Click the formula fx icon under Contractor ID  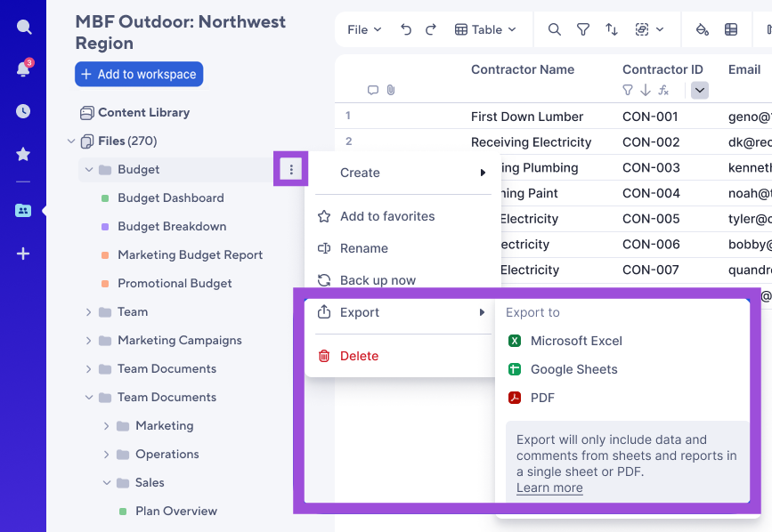pos(662,90)
